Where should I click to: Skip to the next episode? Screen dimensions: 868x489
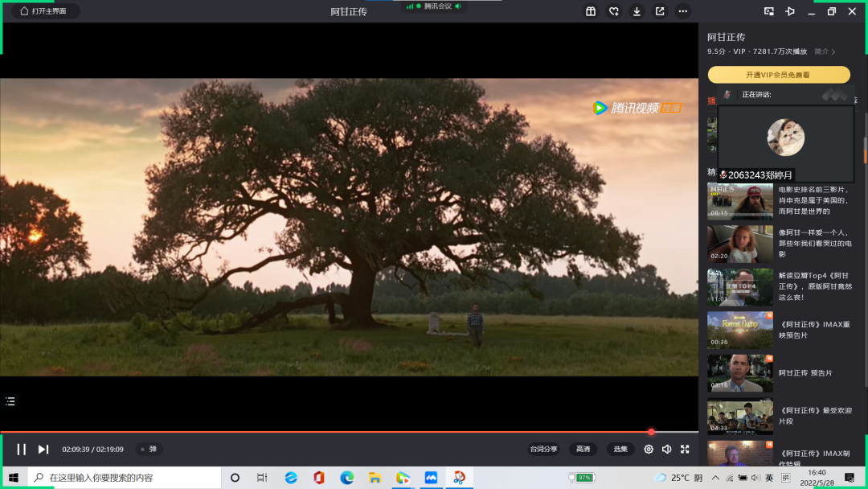tap(43, 449)
